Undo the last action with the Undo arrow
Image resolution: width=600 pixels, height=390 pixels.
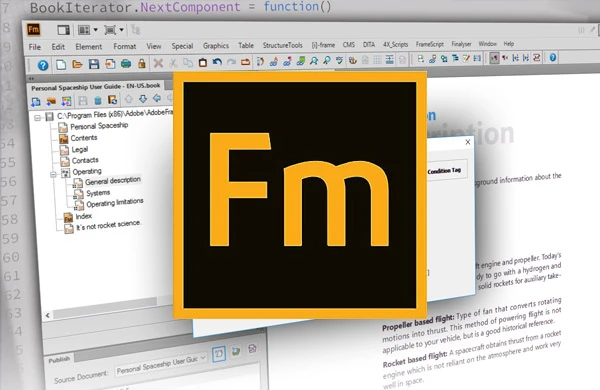[x=217, y=62]
